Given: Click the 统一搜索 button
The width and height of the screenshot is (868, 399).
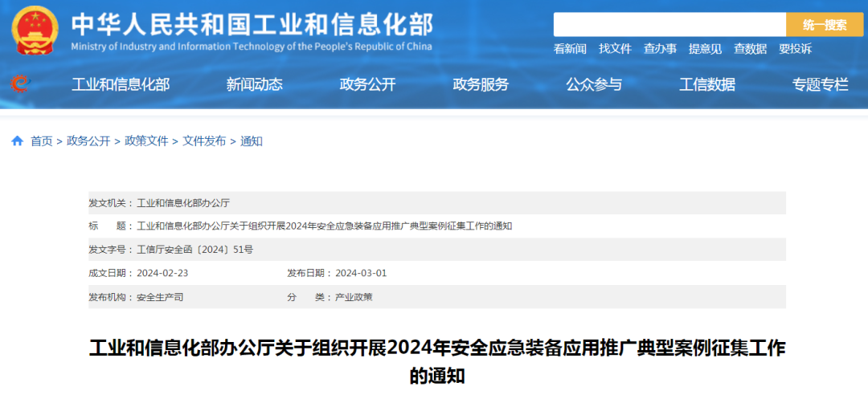Looking at the screenshot, I should [825, 24].
